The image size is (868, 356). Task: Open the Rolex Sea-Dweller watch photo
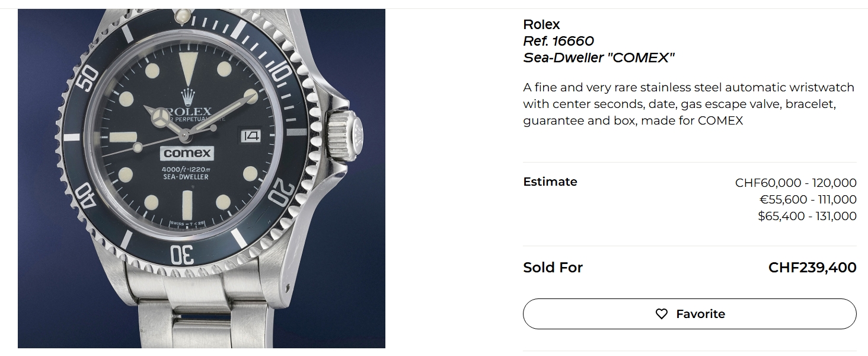(x=202, y=178)
